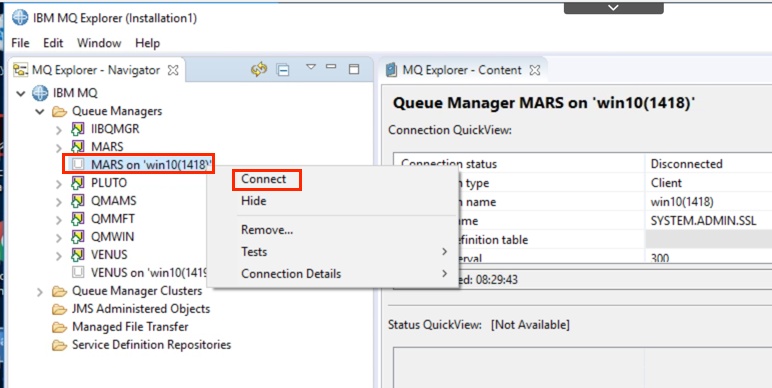Click the top pull-down handle with chevron

[613, 7]
